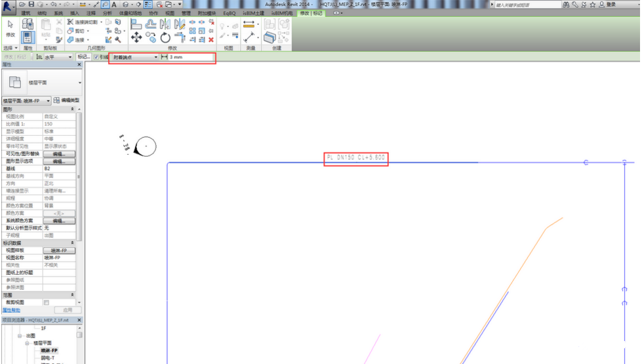Select the Scale tool icon
Image resolution: width=642 pixels, height=364 pixels.
pyautogui.click(x=201, y=31)
